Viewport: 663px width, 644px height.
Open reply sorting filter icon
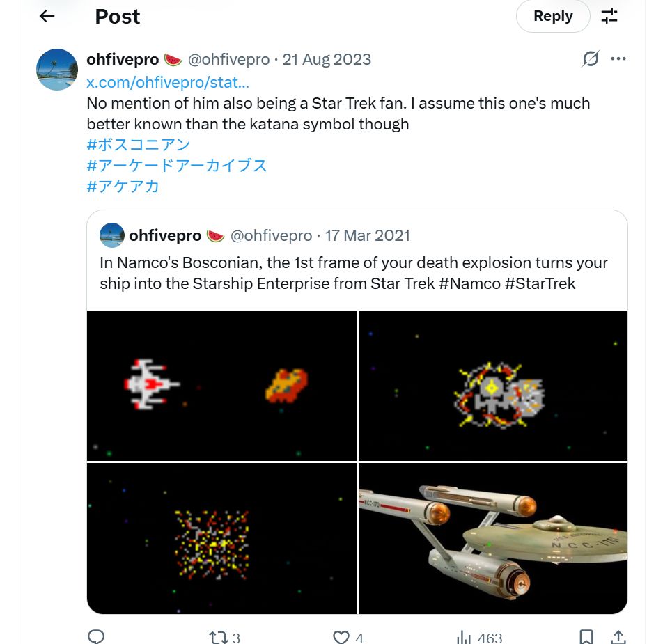(609, 16)
